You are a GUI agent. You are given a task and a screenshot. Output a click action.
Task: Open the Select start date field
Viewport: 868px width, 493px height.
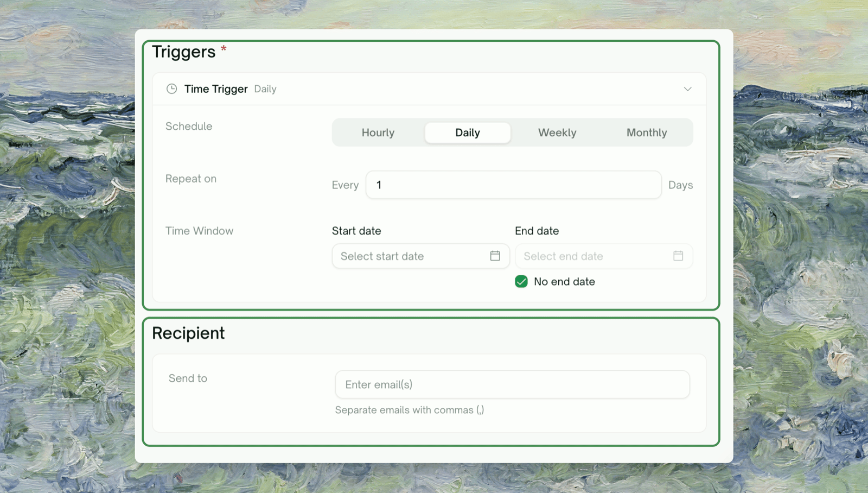[x=420, y=256]
